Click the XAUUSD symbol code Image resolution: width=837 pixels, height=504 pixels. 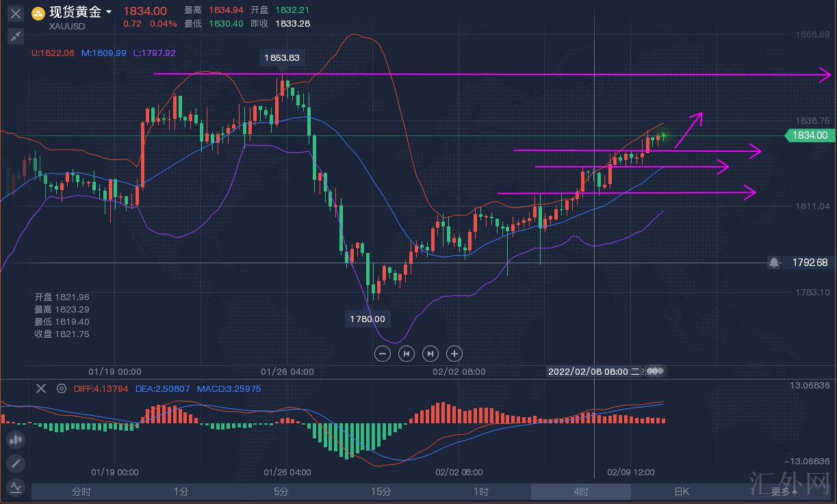click(67, 27)
